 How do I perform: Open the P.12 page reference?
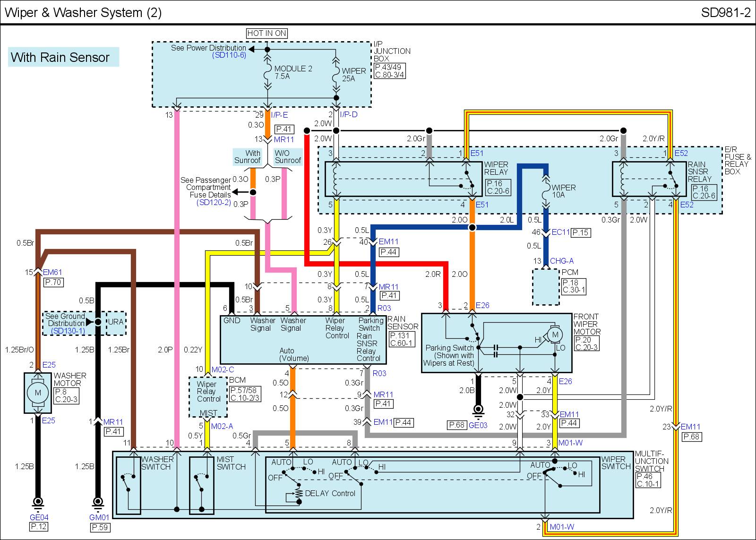[x=39, y=526]
